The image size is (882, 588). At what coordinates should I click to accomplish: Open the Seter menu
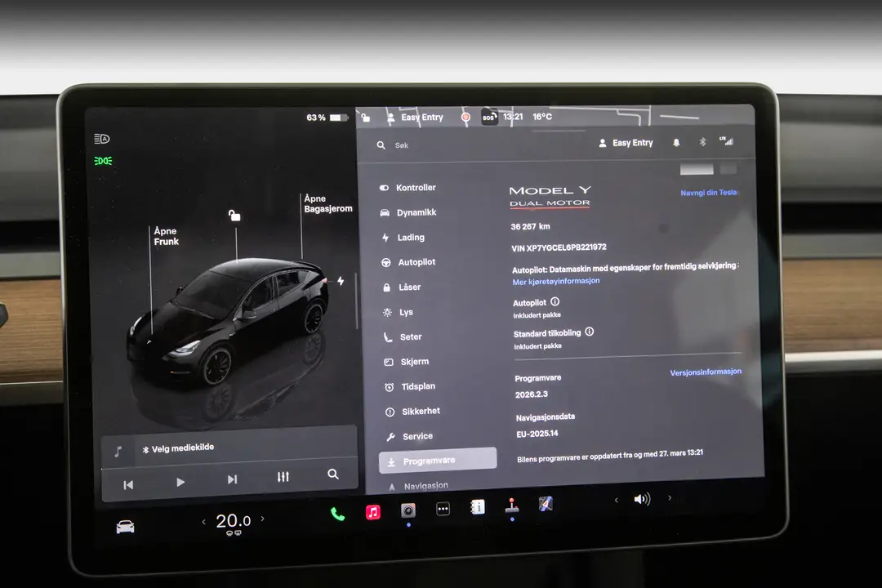[403, 337]
